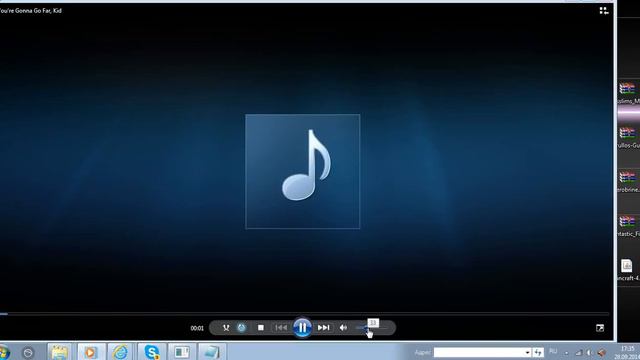640x360 pixels.
Task: Toggle repeat mode in the player
Action: coord(242,328)
